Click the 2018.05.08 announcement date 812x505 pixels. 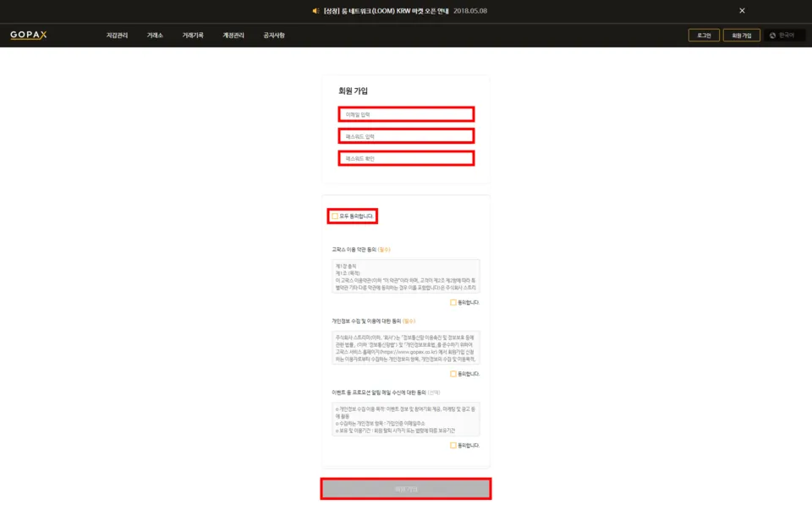pyautogui.click(x=470, y=11)
